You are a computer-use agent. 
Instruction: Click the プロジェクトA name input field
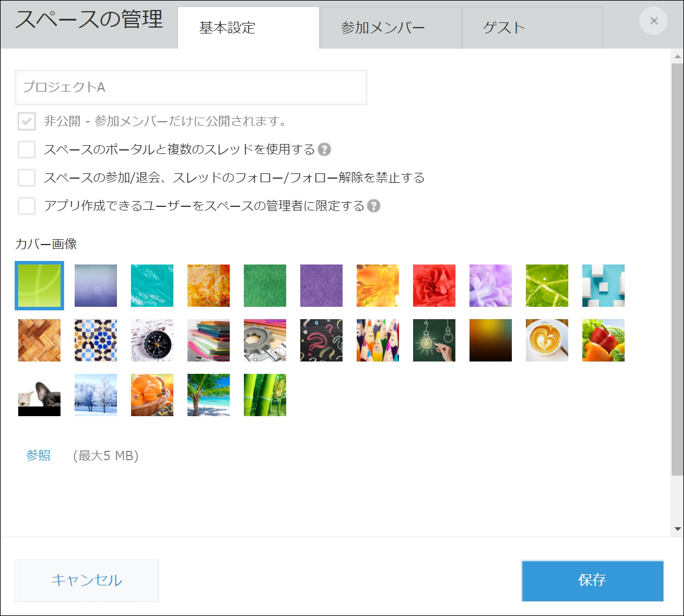click(x=191, y=87)
